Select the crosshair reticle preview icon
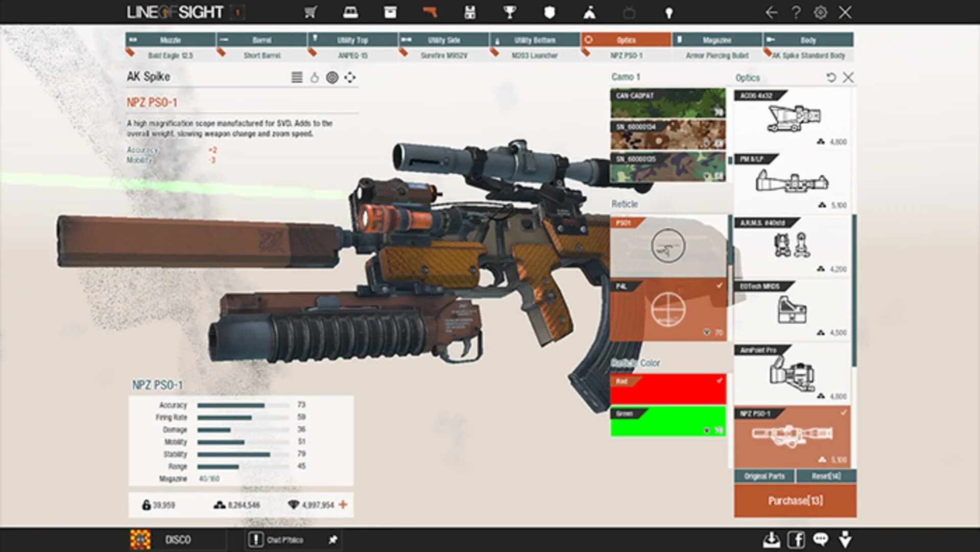The image size is (980, 552). pos(332,78)
